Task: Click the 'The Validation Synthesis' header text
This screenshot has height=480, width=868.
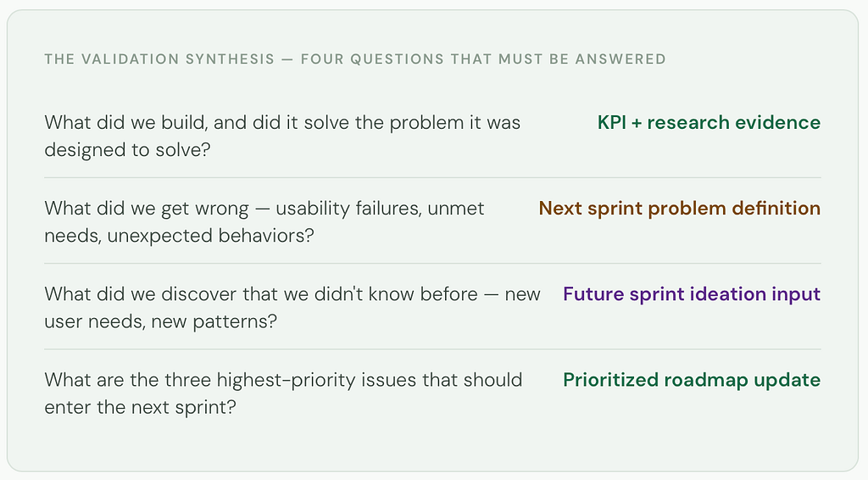Action: [x=159, y=59]
